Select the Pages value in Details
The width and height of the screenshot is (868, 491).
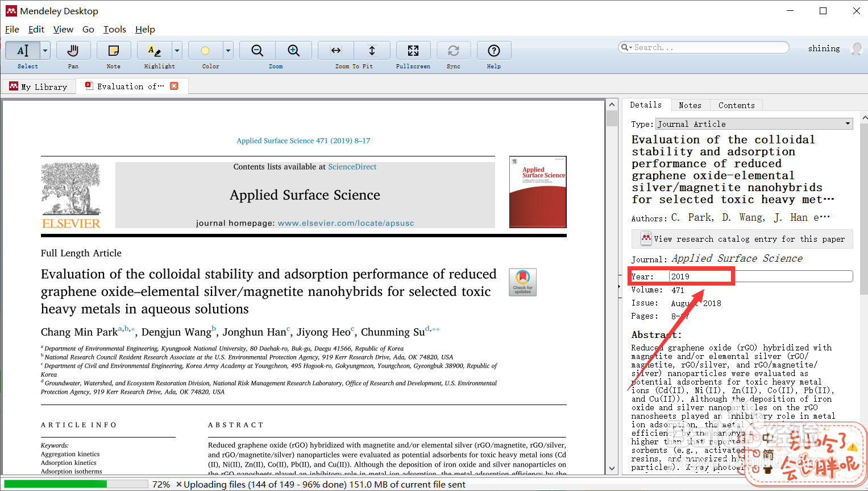pos(679,316)
